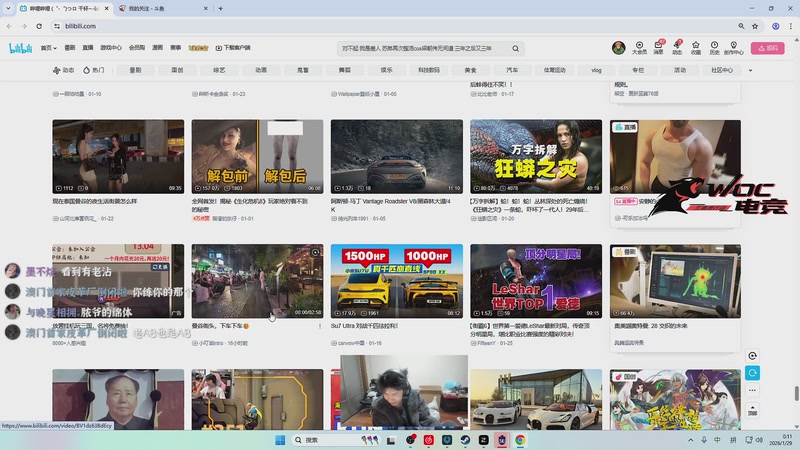This screenshot has height=450, width=800.
Task: Open the 狂蟒之灾 video thumbnail
Action: click(x=536, y=157)
